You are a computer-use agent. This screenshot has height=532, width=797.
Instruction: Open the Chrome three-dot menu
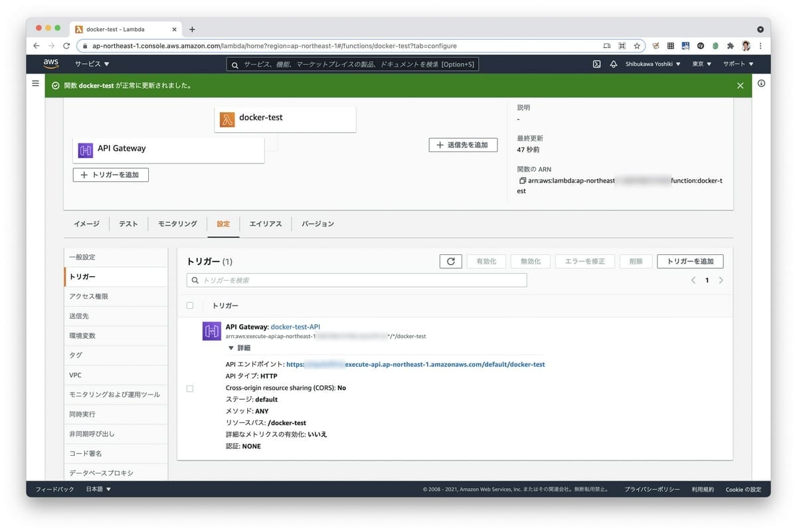(760, 46)
